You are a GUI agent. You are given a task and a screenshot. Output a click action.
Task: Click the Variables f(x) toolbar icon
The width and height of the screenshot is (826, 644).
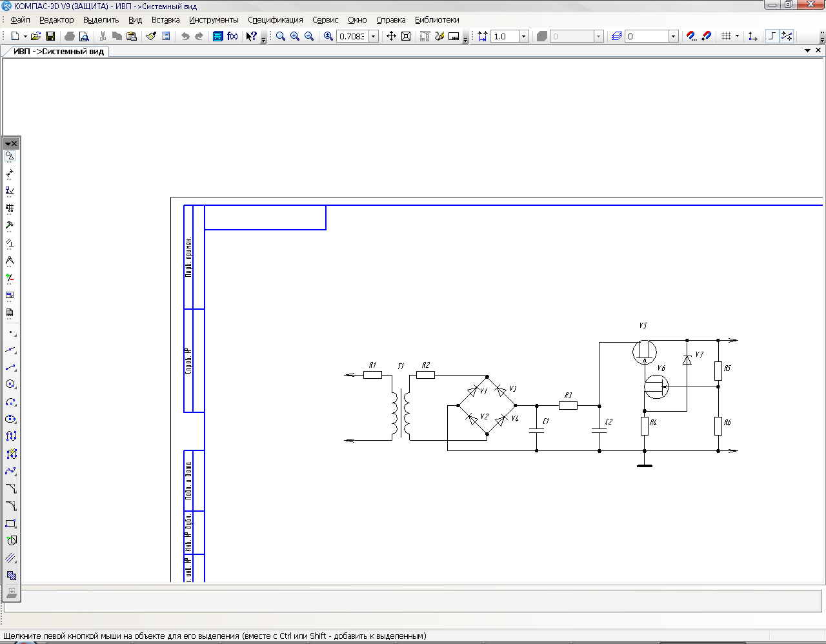point(232,36)
